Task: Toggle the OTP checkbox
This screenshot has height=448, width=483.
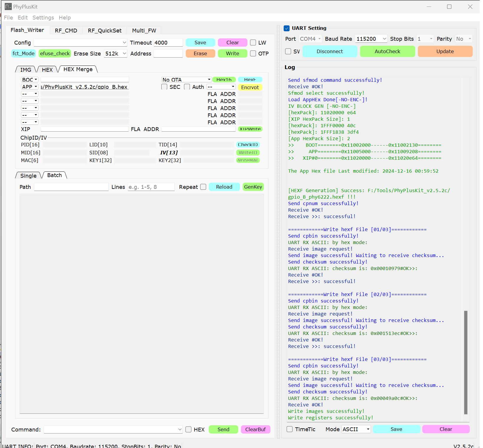Action: pos(253,53)
